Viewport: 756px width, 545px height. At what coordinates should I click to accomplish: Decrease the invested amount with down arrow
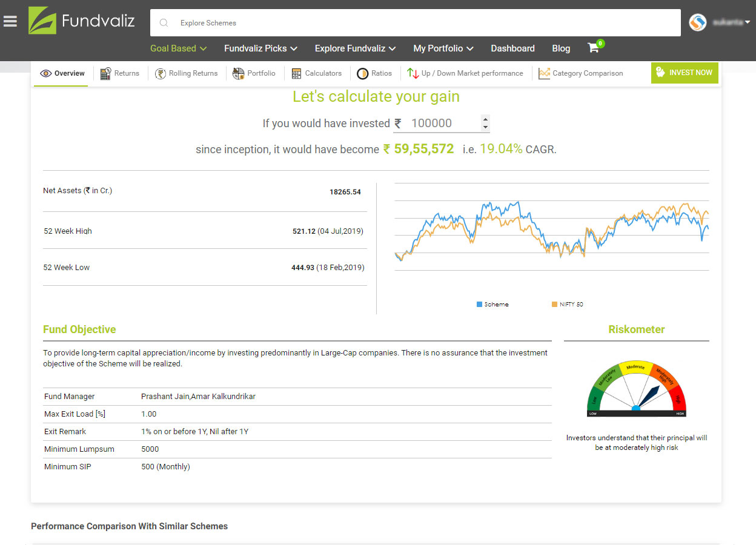(x=485, y=127)
